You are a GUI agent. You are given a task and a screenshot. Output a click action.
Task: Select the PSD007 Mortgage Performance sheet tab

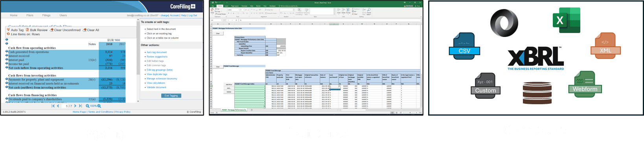234,110
